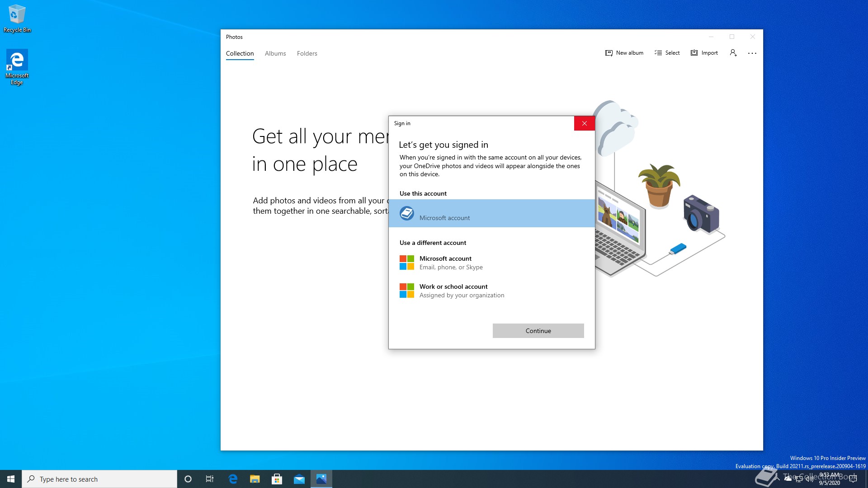Viewport: 868px width, 488px height.
Task: Click the add account person icon
Action: pyautogui.click(x=733, y=53)
